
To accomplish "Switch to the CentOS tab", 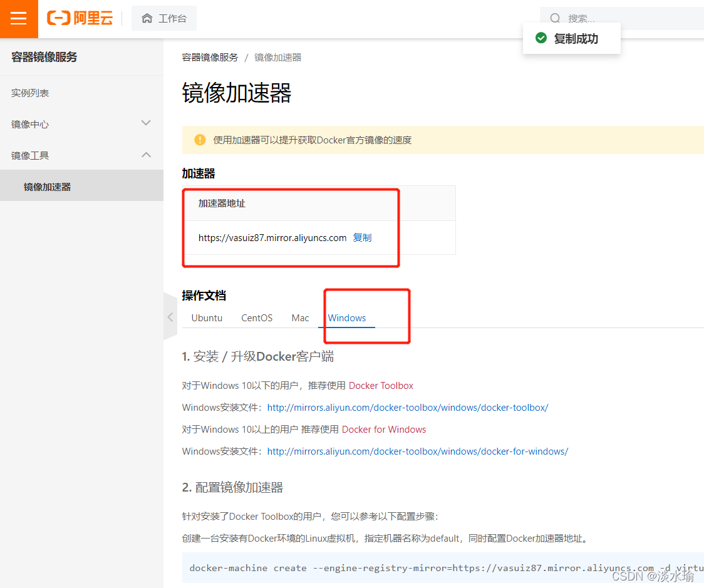I will pos(256,317).
